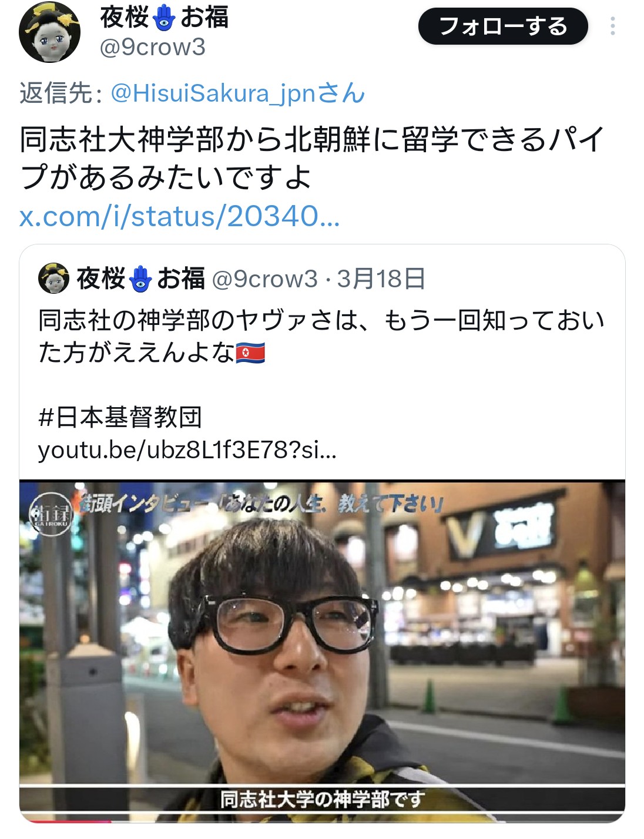Open the three-dot more options menu
Screen dimensions: 644x839
pyautogui.click(x=613, y=26)
